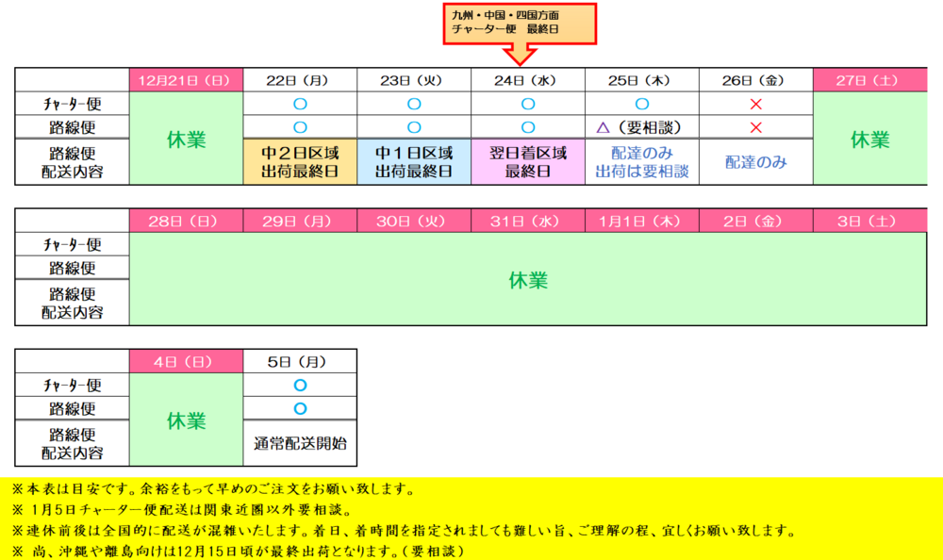The image size is (943, 560).
Task: Click the charter-row red X under 26日(金)
Action: (x=755, y=104)
